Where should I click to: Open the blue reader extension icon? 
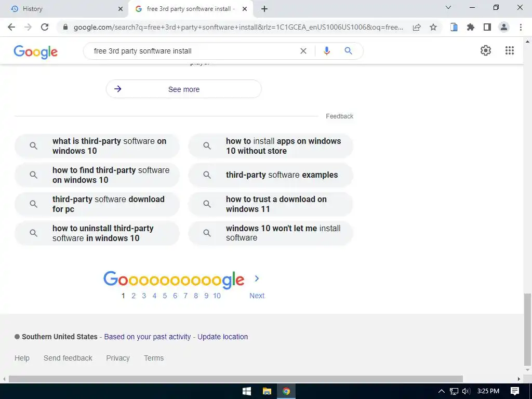454,27
